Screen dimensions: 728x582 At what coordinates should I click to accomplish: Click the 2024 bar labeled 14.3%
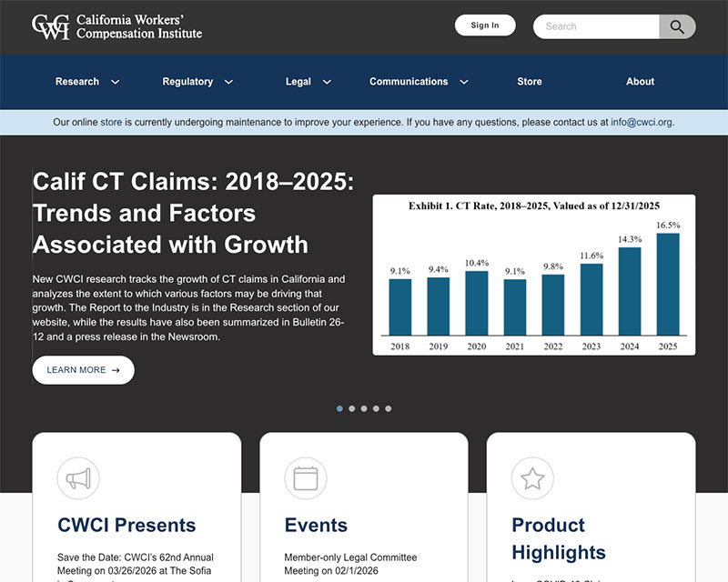click(x=630, y=291)
